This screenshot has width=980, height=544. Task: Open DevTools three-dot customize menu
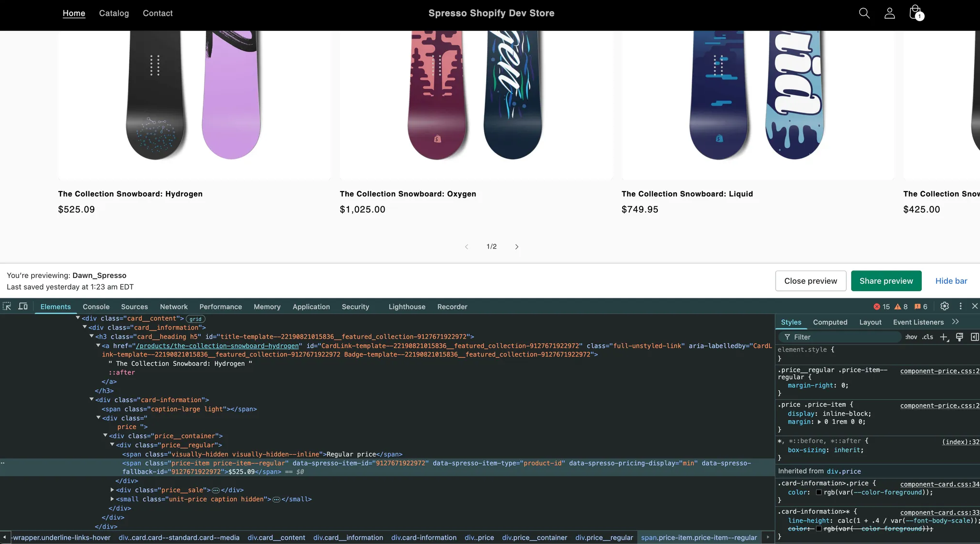[x=961, y=306]
